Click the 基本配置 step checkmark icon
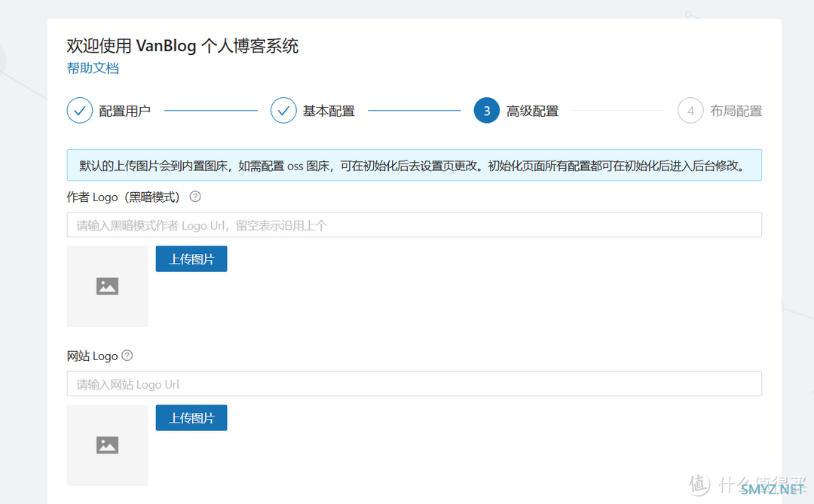Viewport: 814px width, 504px height. (x=283, y=111)
